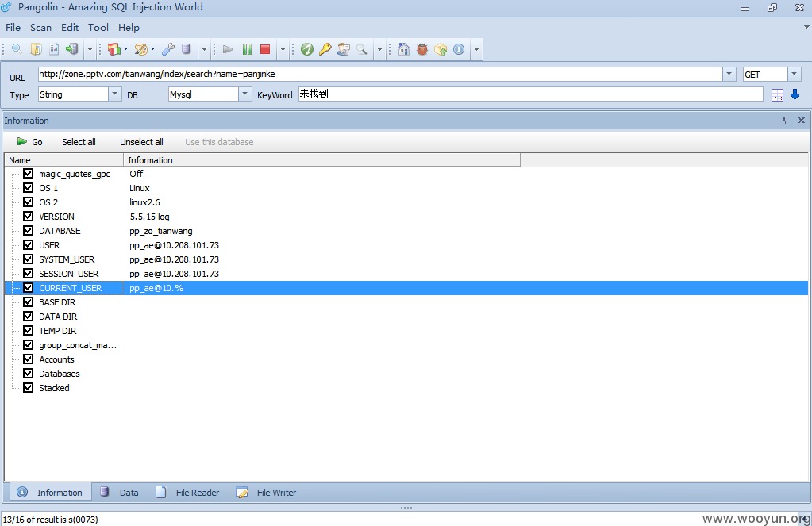Click the URL input field
This screenshot has height=526, width=812.
click(380, 74)
